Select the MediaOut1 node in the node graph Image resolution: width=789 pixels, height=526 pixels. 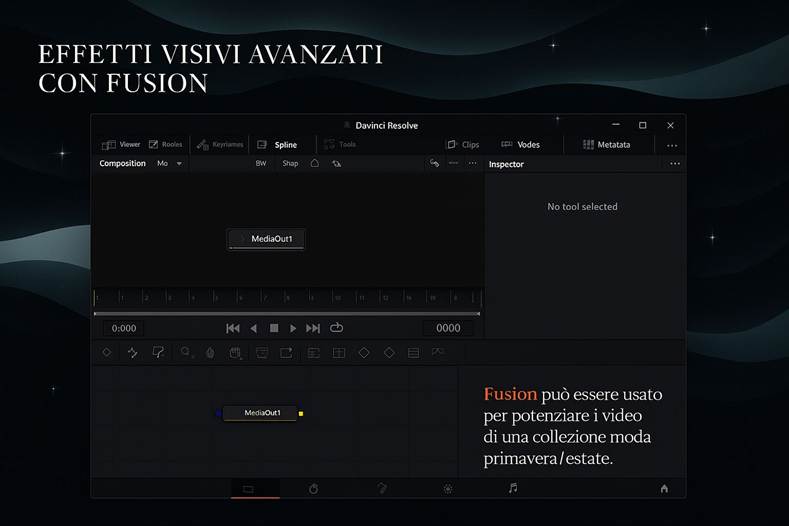pos(261,413)
